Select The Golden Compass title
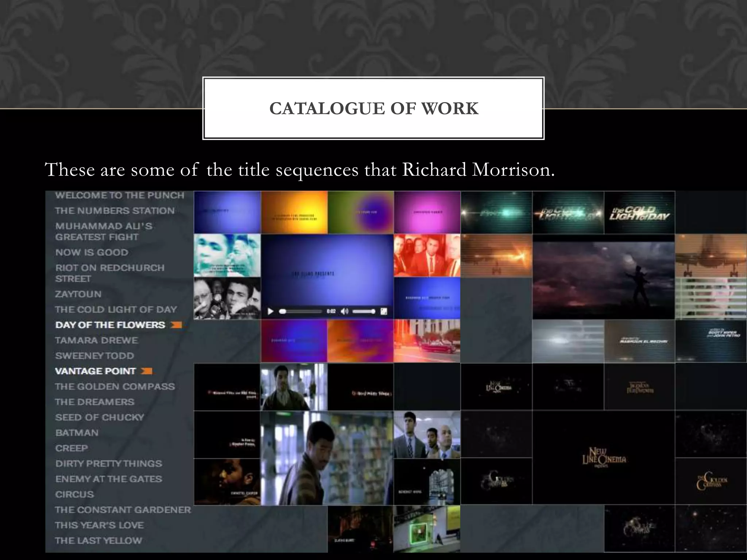Screen dimensions: 747x560 (x=115, y=386)
